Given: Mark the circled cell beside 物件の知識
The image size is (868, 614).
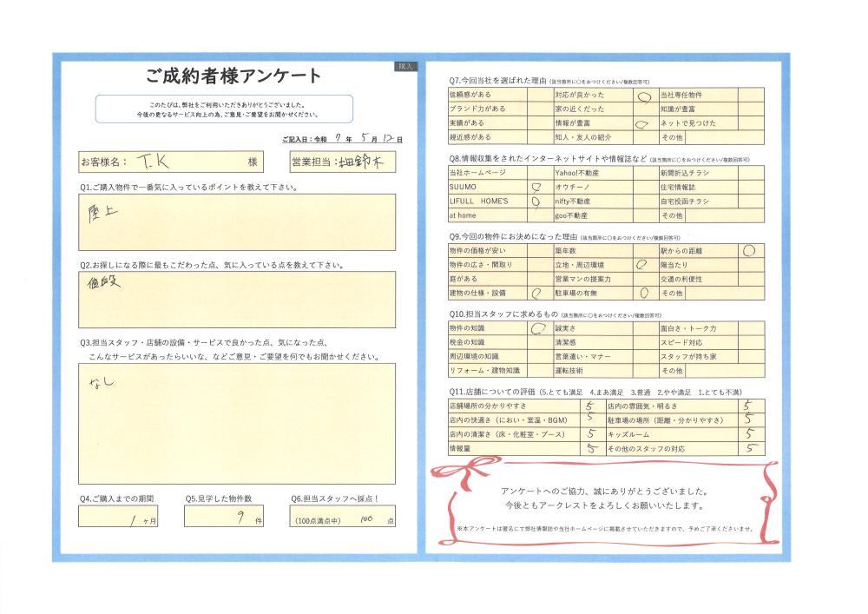Looking at the screenshot, I should [540, 329].
